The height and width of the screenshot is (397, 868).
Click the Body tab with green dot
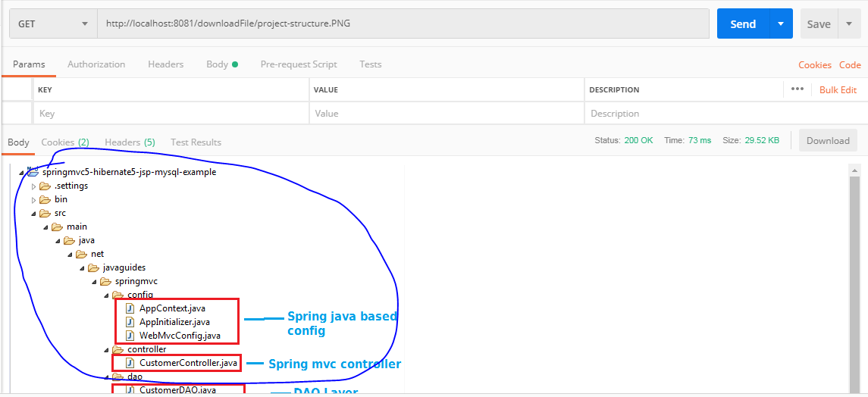coord(222,64)
